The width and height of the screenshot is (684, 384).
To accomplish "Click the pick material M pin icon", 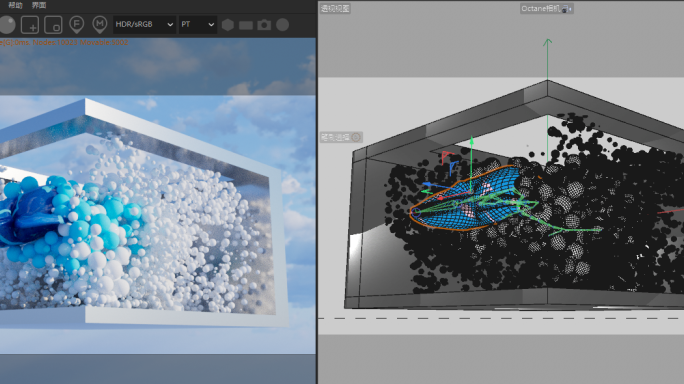I will [100, 24].
